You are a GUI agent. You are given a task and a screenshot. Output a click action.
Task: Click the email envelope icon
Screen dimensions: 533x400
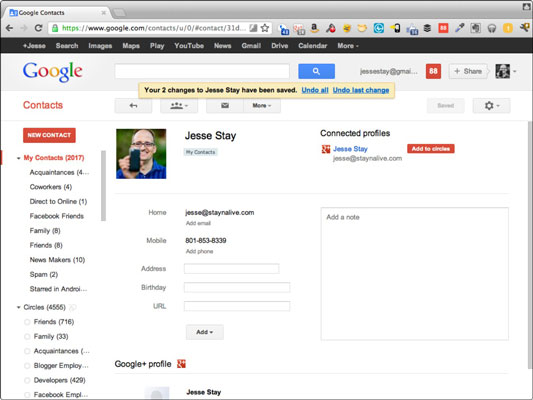pos(225,106)
